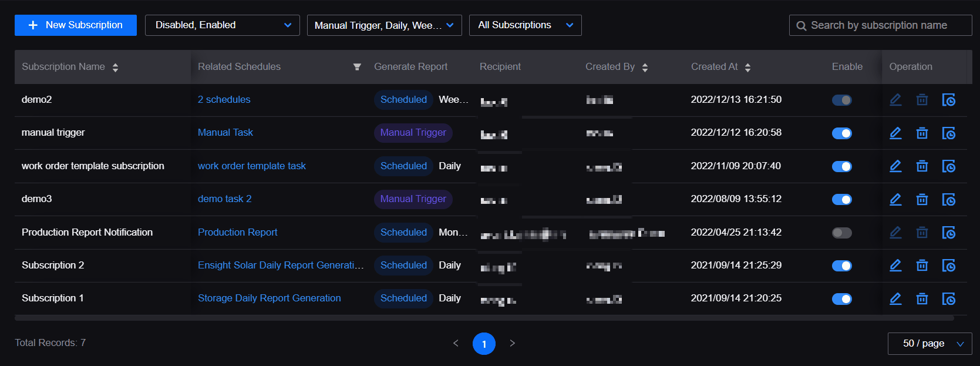980x366 pixels.
Task: Delete the demo3 subscription
Action: (x=922, y=200)
